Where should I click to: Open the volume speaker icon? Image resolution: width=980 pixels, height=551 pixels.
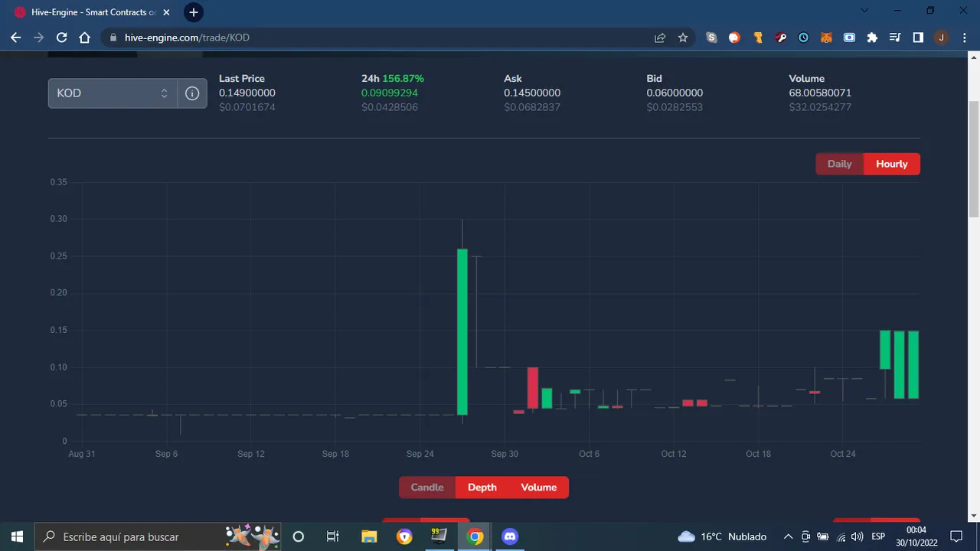857,536
